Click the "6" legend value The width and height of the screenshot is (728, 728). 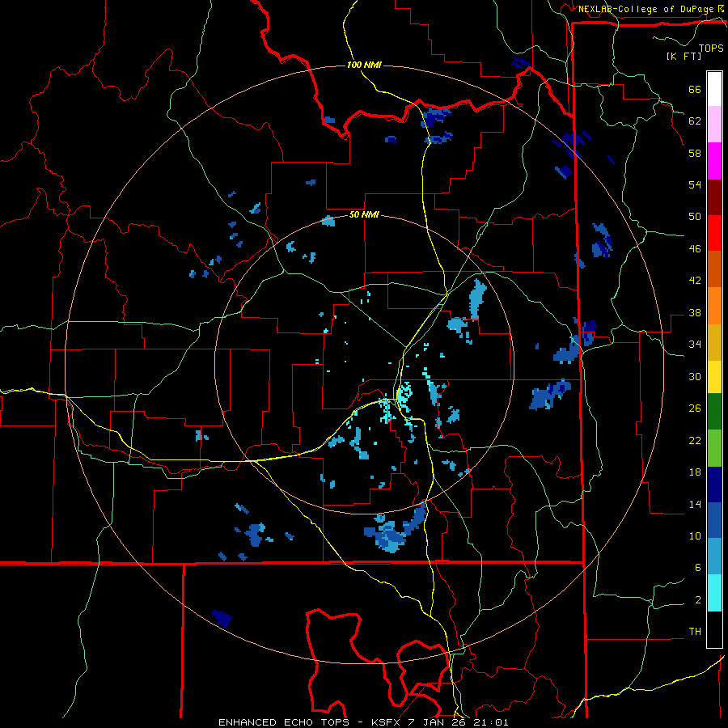pos(698,568)
